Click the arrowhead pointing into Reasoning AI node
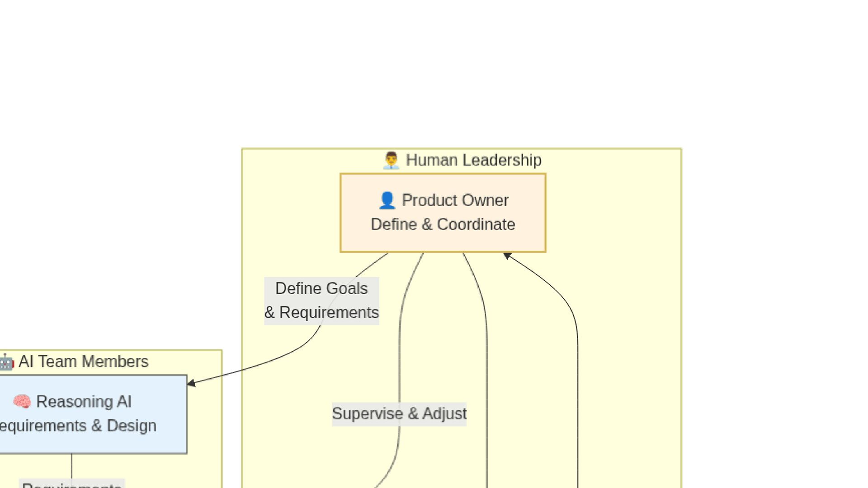This screenshot has height=488, width=868. tap(191, 383)
